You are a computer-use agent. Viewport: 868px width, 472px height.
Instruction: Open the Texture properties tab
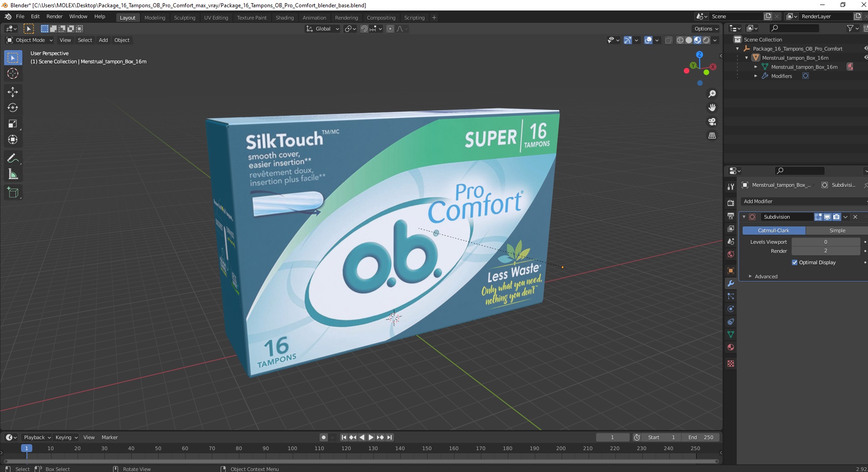coord(731,364)
